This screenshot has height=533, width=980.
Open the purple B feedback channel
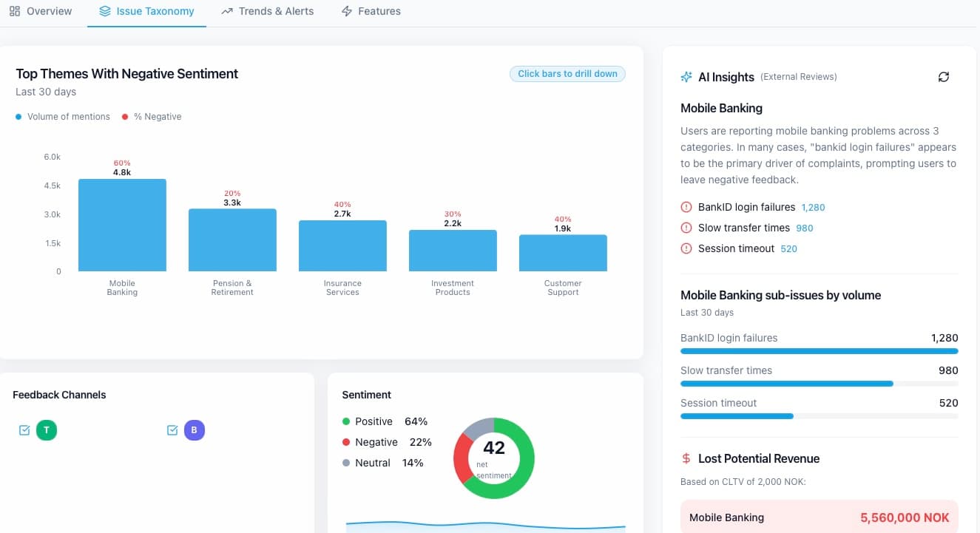[195, 430]
